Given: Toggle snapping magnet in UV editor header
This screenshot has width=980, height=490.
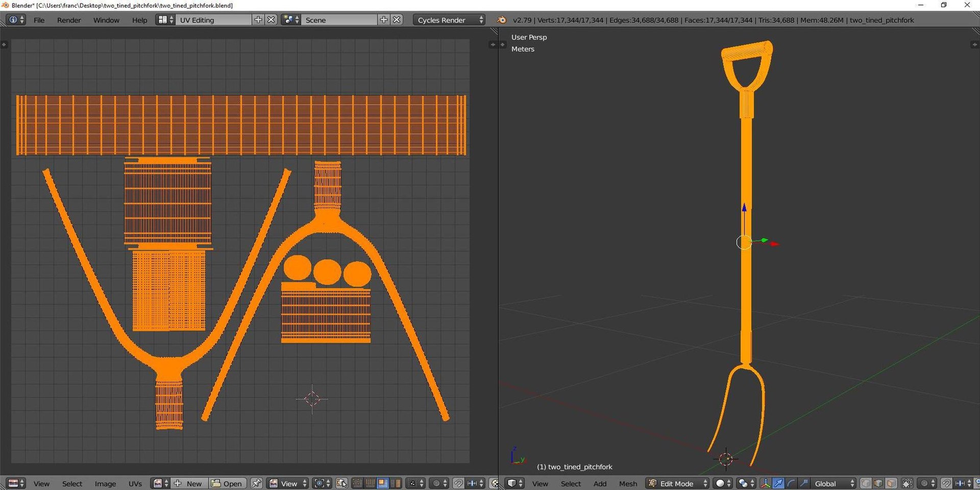Looking at the screenshot, I should tap(458, 483).
